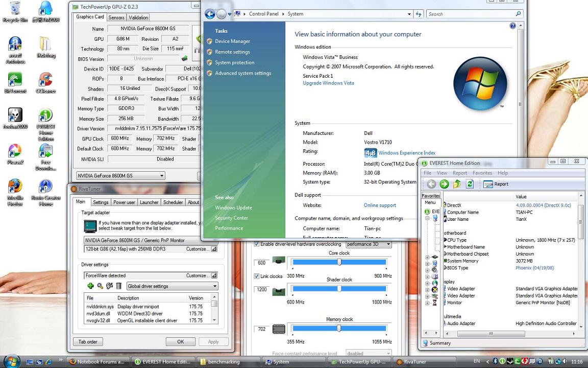588x368 pixels.
Task: Click the Core clock slider handle
Action: point(339,262)
